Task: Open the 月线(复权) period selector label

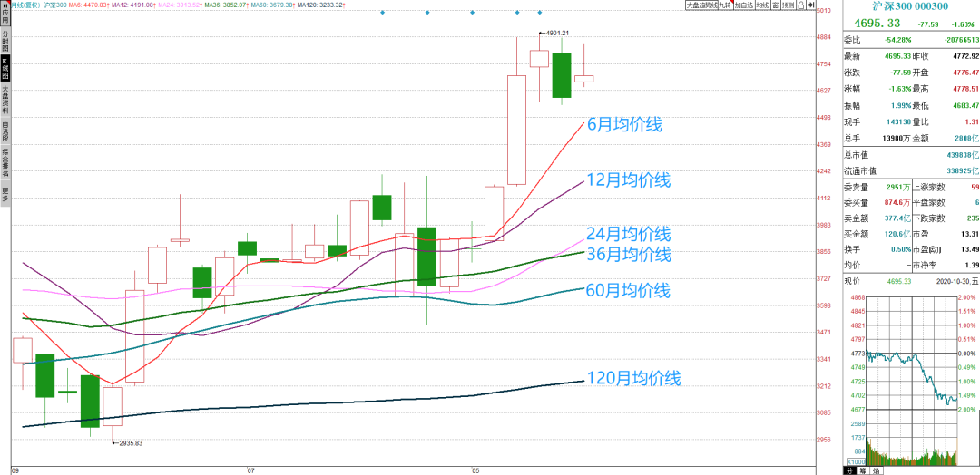Action: [x=24, y=5]
